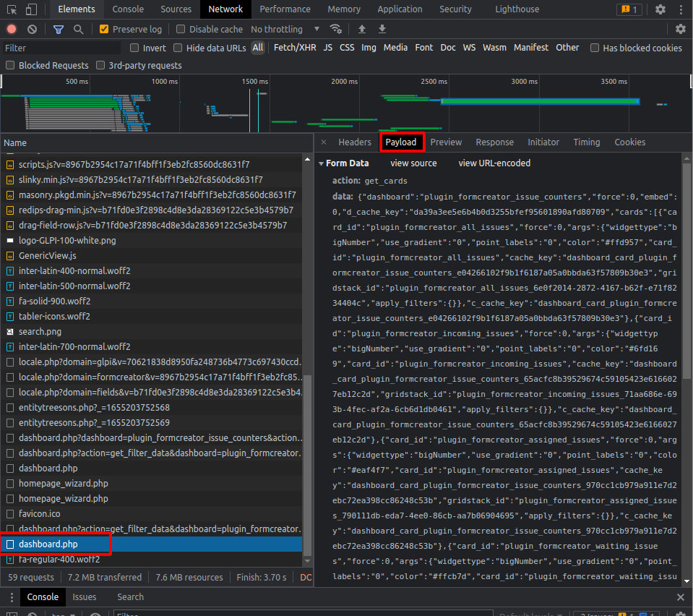The height and width of the screenshot is (616, 693).
Task: Collapse the Form Data section
Action: coord(321,163)
